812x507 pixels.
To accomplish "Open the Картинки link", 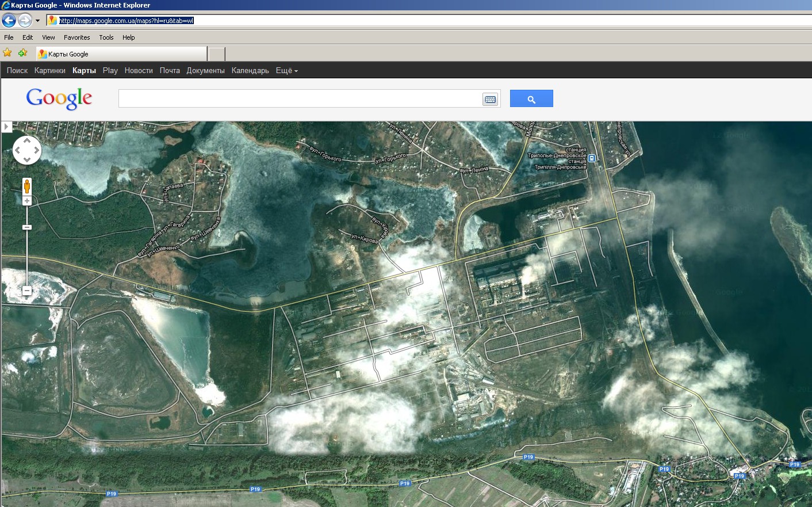I will tap(50, 70).
